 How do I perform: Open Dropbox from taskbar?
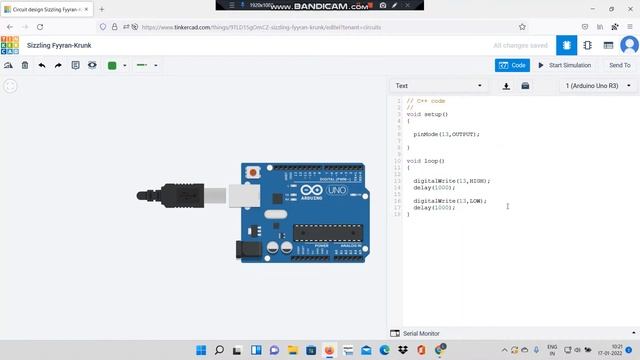pyautogui.click(x=403, y=350)
